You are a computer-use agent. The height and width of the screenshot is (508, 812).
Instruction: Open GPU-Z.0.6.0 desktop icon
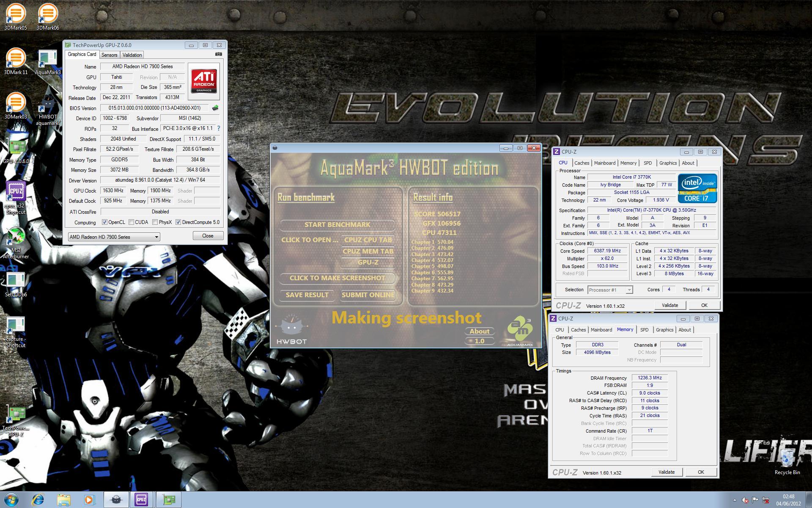[x=16, y=150]
